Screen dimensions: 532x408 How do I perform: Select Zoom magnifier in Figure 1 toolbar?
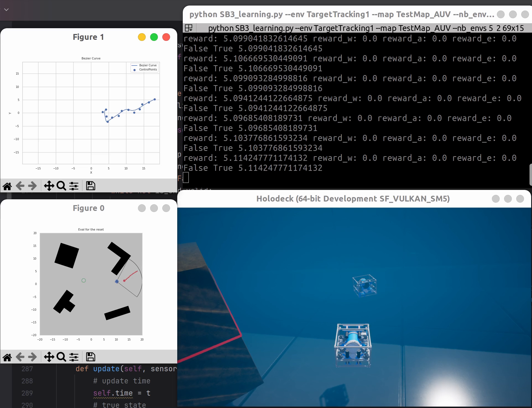click(x=61, y=186)
